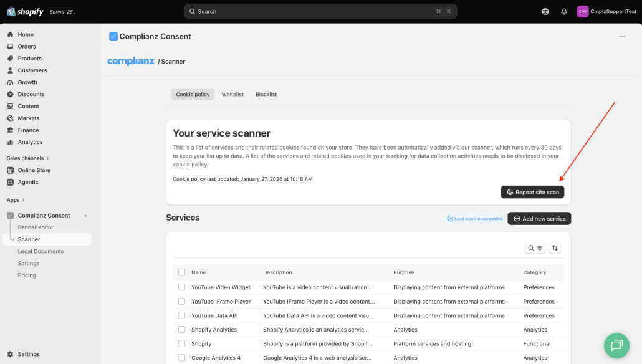This screenshot has height=364, width=642.
Task: Select the Shopify Analytics row checkbox
Action: point(182,330)
